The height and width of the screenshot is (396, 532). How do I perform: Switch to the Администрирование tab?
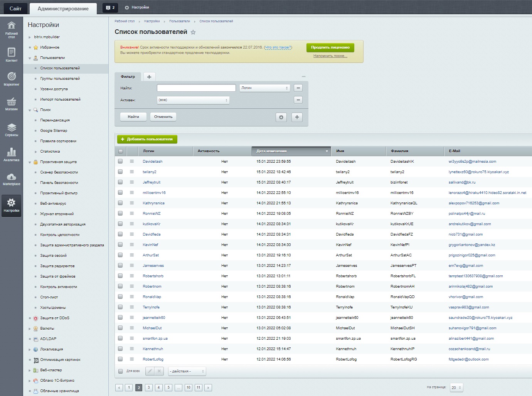pyautogui.click(x=63, y=8)
